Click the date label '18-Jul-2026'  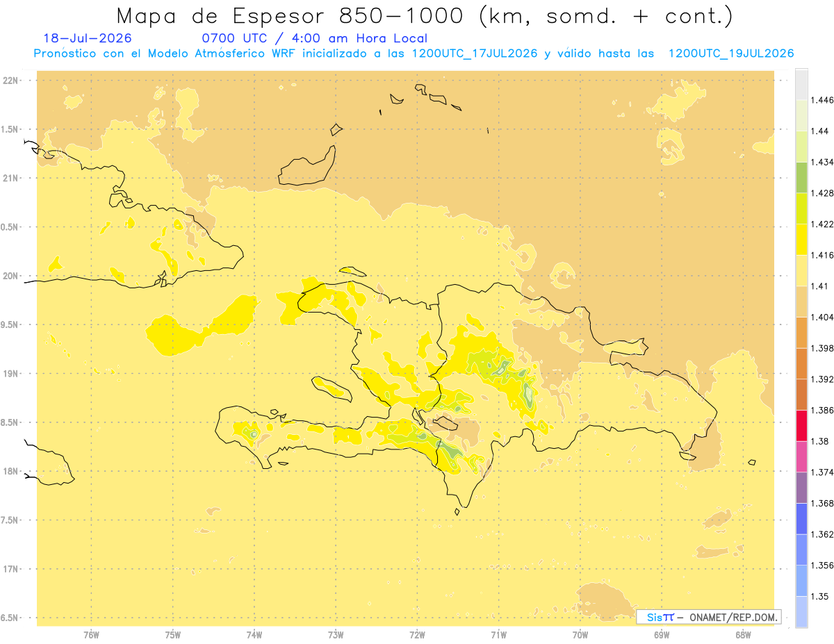(88, 39)
